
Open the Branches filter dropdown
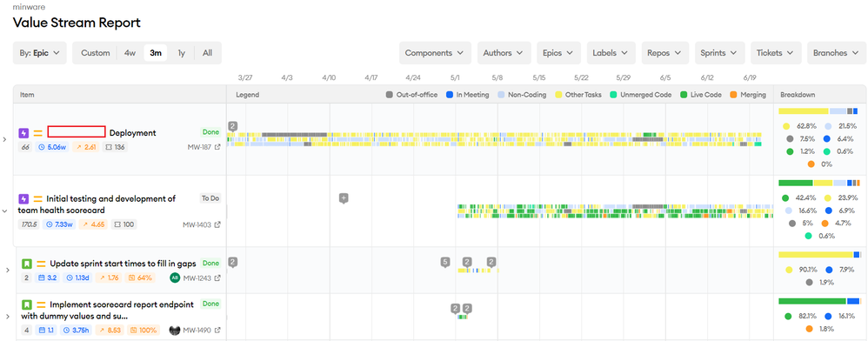pos(837,53)
